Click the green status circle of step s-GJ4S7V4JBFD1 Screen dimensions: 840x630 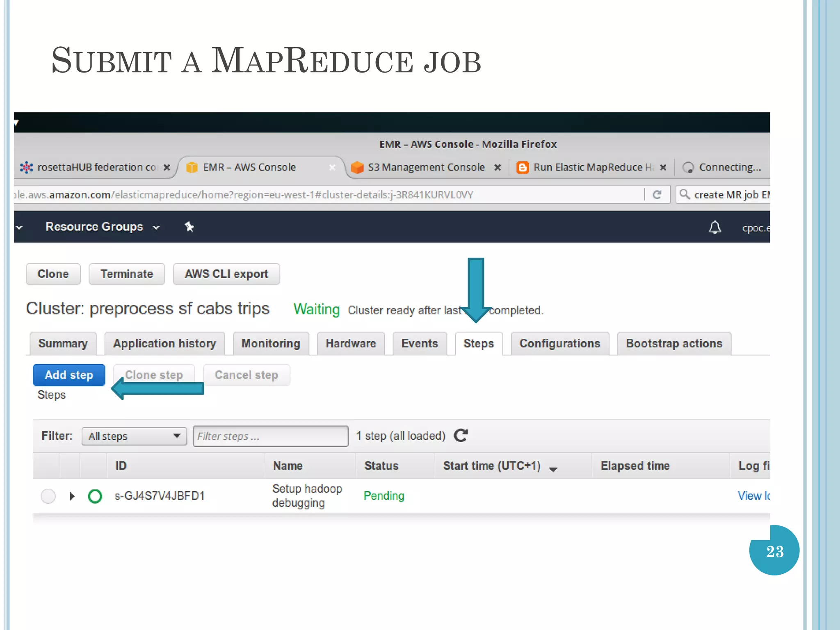(x=95, y=496)
